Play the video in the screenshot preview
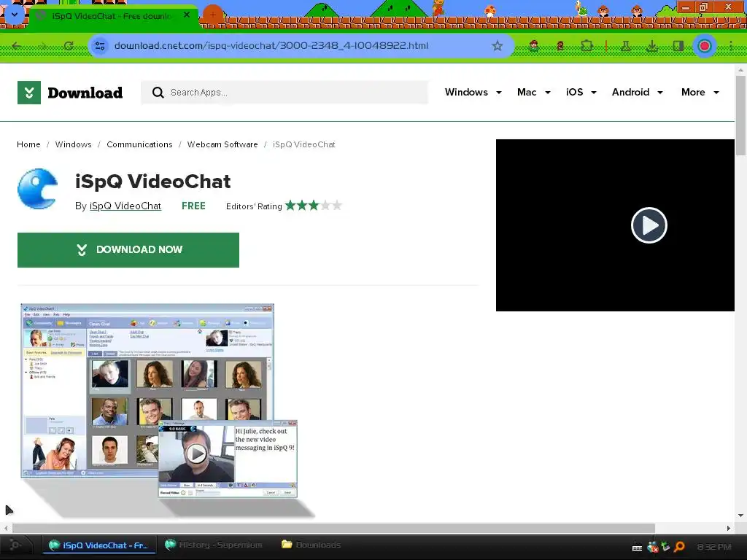The image size is (747, 560). 196,454
